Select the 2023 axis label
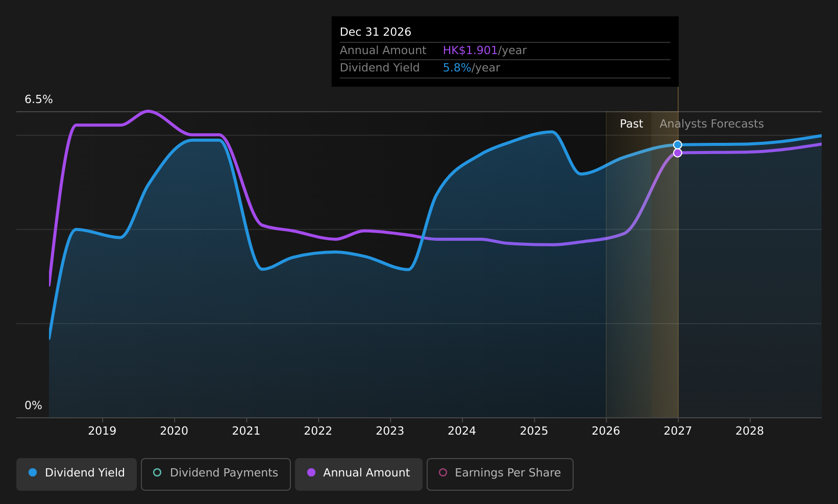The width and height of the screenshot is (838, 504). click(x=390, y=431)
